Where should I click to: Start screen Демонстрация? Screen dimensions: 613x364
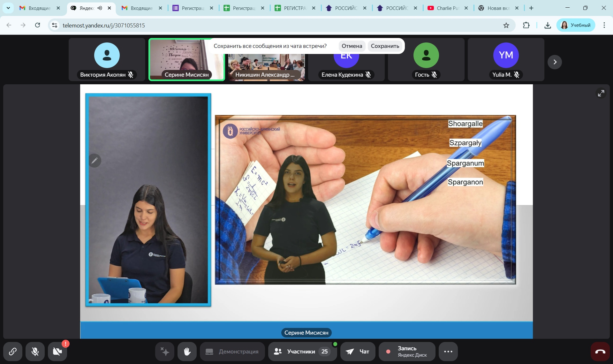pyautogui.click(x=232, y=352)
